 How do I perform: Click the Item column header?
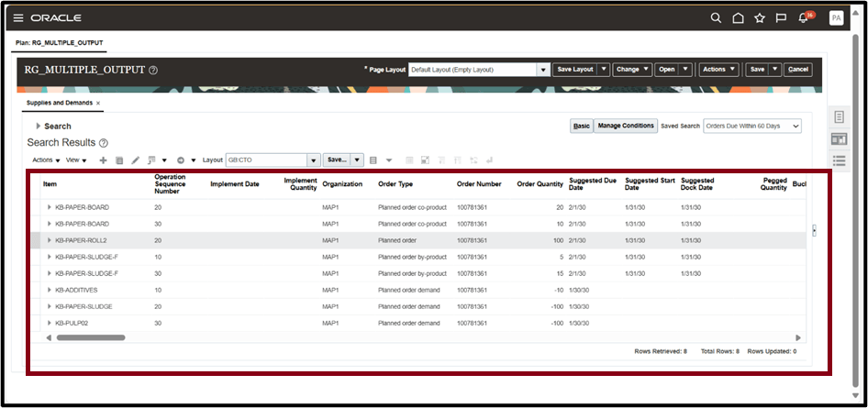coord(50,184)
